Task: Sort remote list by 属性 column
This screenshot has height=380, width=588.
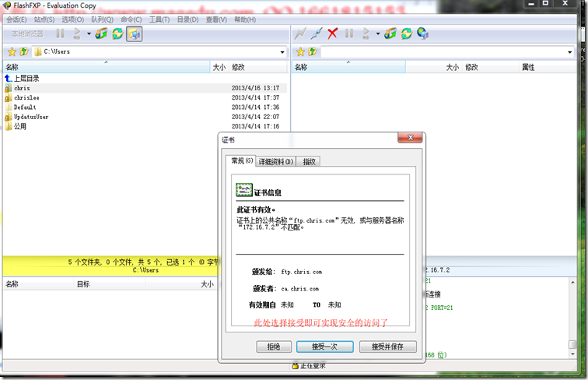Action: click(x=547, y=67)
